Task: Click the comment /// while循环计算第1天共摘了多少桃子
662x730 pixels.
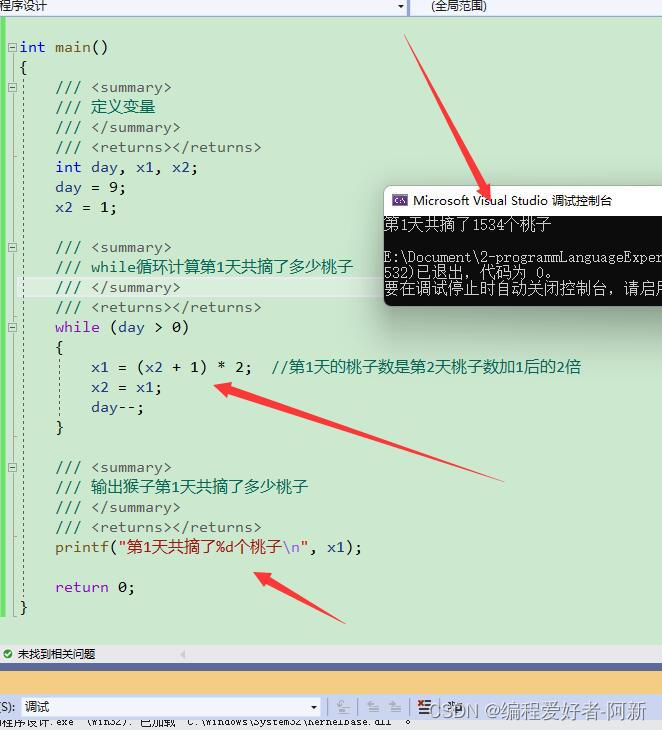Action: pyautogui.click(x=204, y=267)
